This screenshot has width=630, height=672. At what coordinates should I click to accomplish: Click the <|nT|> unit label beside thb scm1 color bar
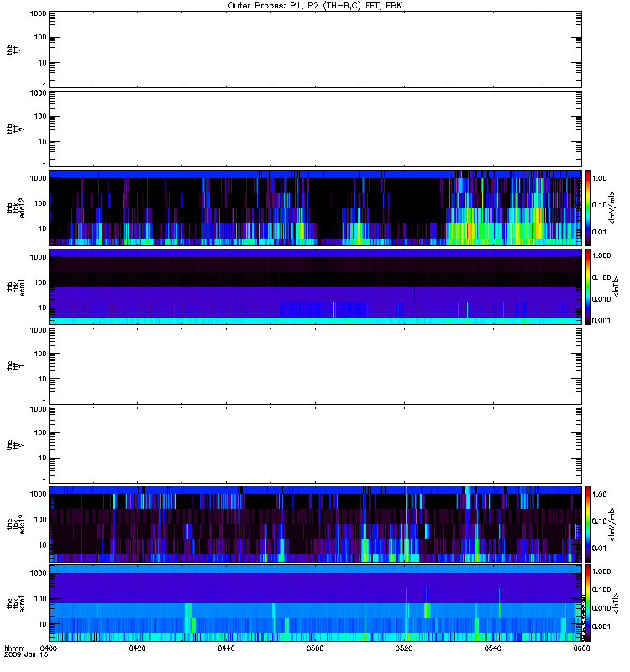click(x=617, y=286)
